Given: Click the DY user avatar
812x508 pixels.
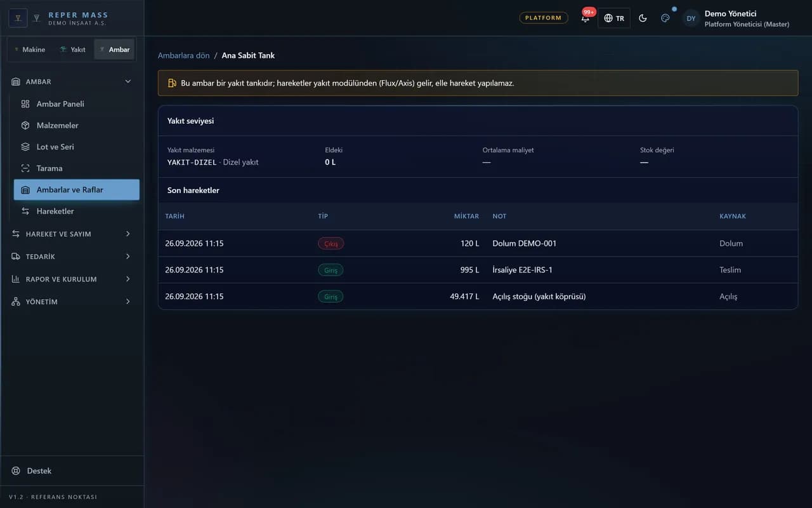Looking at the screenshot, I should coord(691,18).
